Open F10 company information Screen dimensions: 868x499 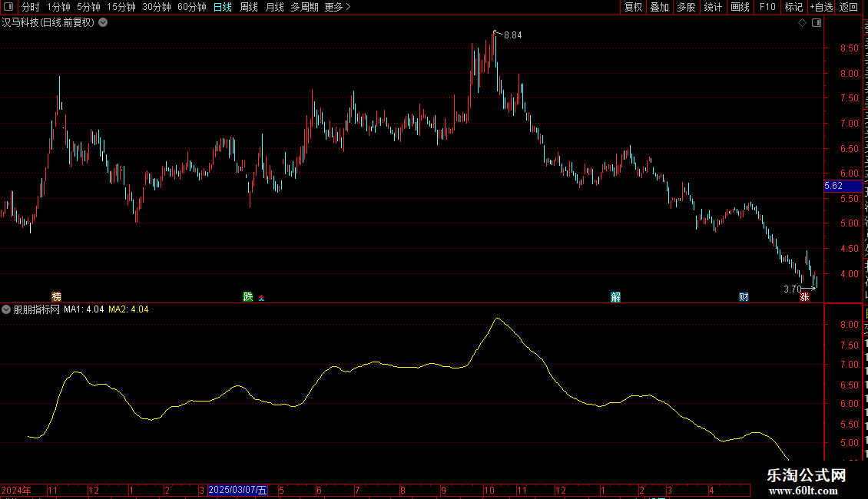coord(767,7)
